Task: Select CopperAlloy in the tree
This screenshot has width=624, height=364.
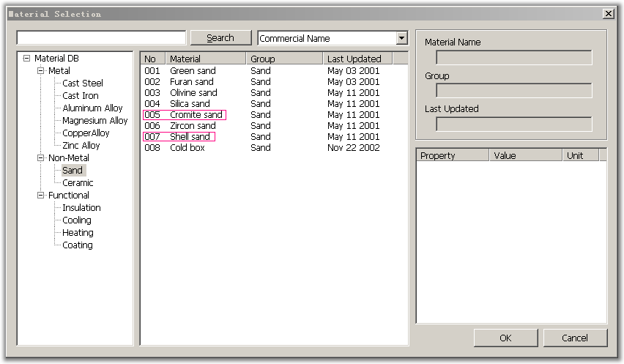Action: point(86,133)
